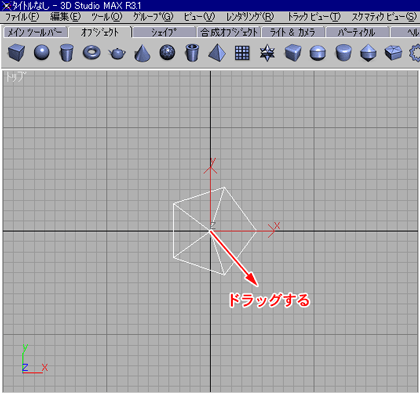Open the 編集(E) menu
The image size is (420, 394).
(x=65, y=17)
